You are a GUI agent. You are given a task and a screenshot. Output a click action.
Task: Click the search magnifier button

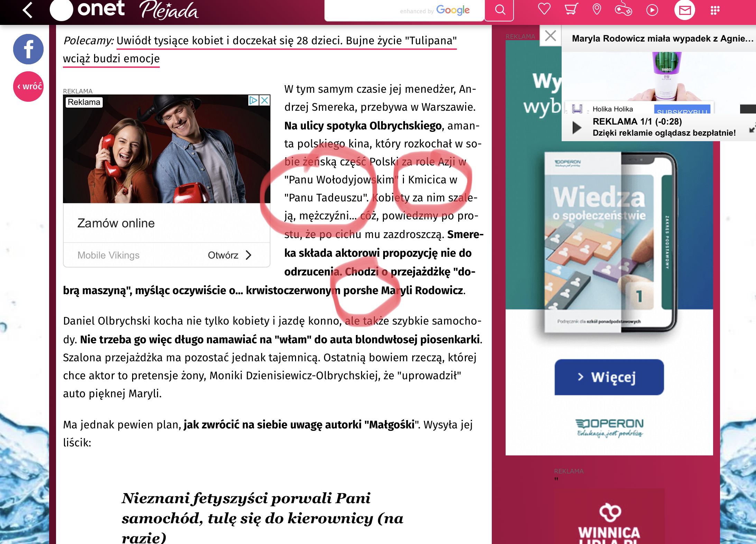[x=499, y=10]
